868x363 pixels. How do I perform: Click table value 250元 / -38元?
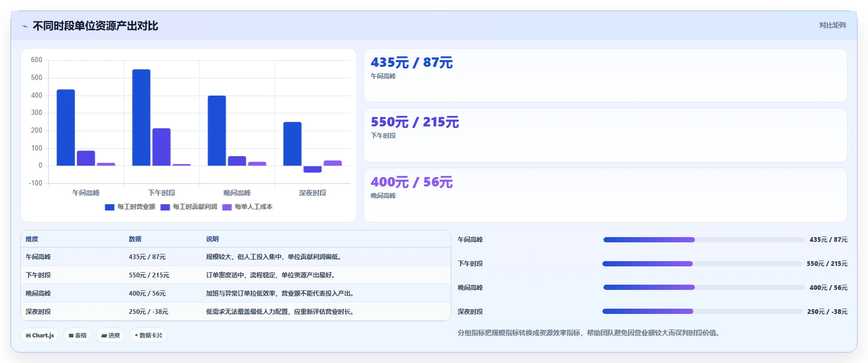[x=149, y=311]
